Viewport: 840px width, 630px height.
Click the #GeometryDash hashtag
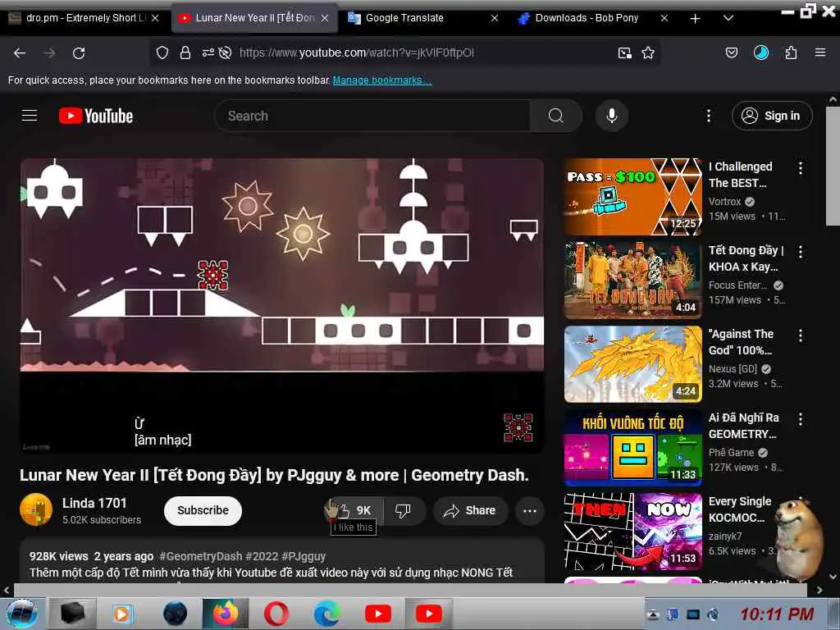click(201, 556)
